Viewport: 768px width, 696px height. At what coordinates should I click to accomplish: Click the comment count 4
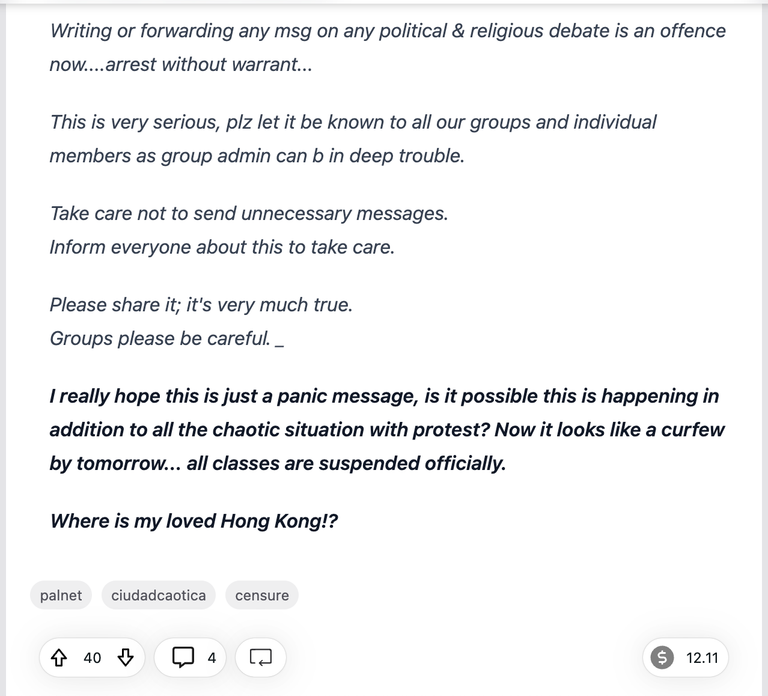point(212,658)
